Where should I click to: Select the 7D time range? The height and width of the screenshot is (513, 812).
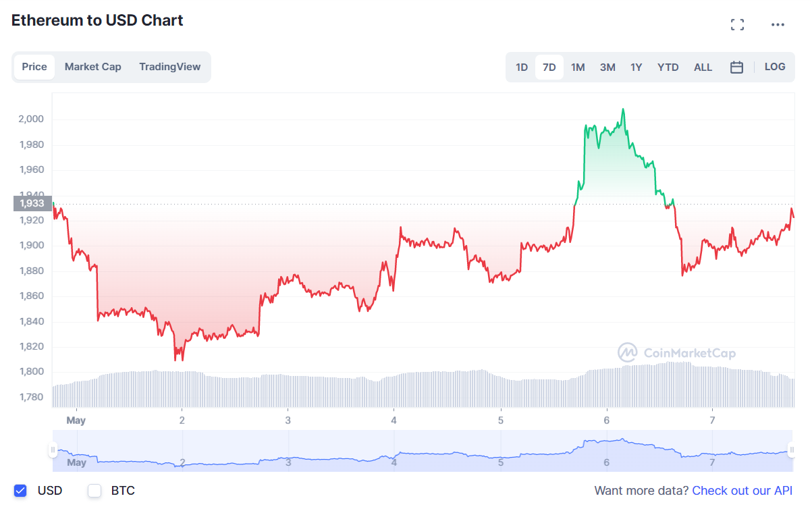[x=549, y=67]
